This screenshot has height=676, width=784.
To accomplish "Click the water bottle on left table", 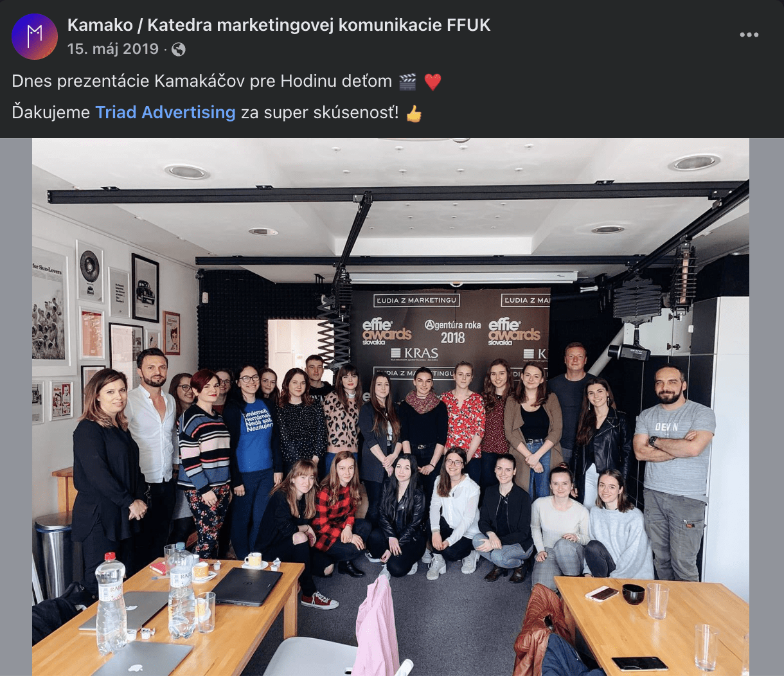I will (x=111, y=603).
